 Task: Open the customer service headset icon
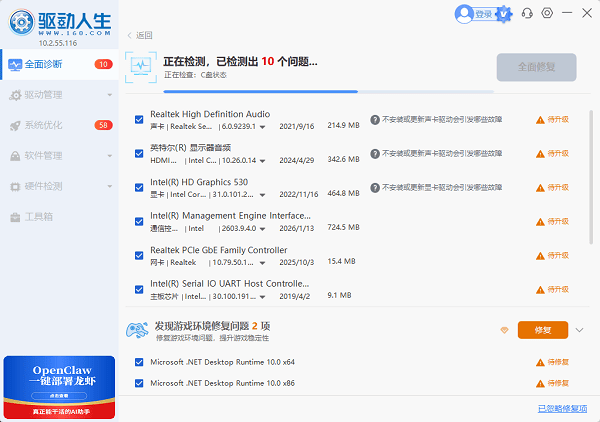pos(527,13)
